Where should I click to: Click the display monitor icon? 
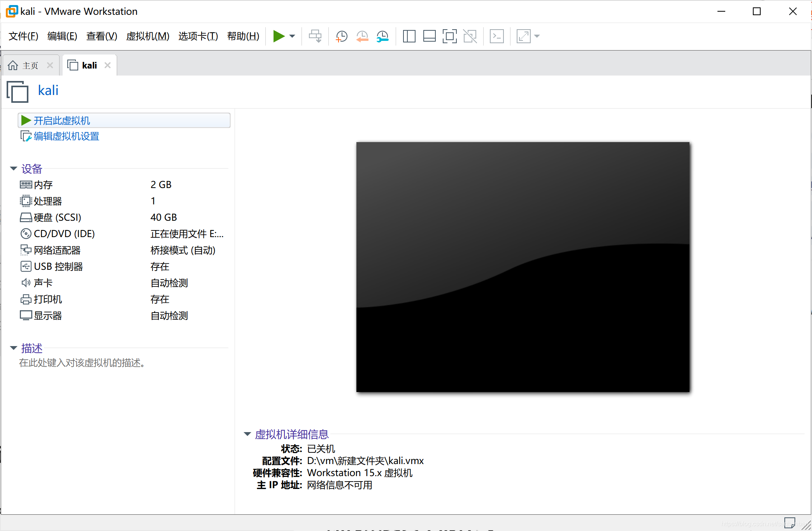(26, 315)
